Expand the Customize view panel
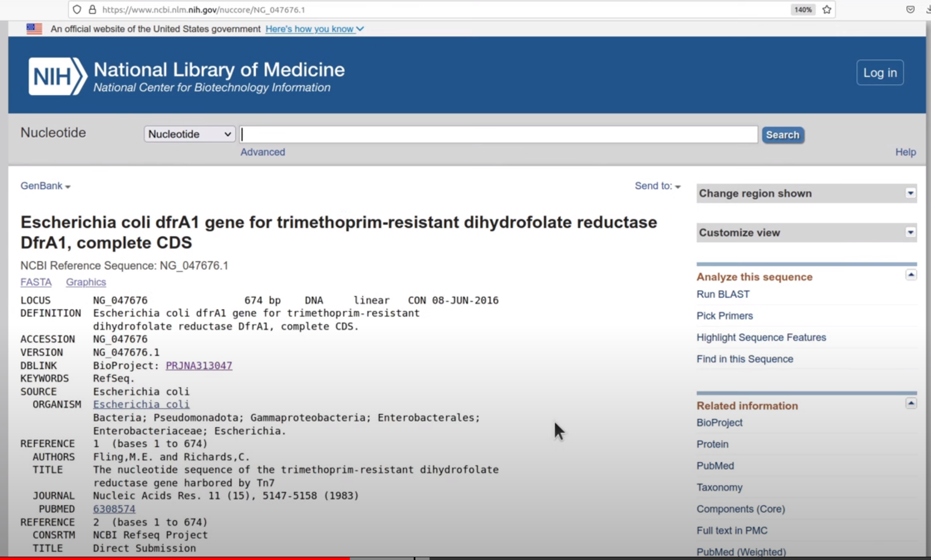Image resolution: width=931 pixels, height=560 pixels. [910, 232]
